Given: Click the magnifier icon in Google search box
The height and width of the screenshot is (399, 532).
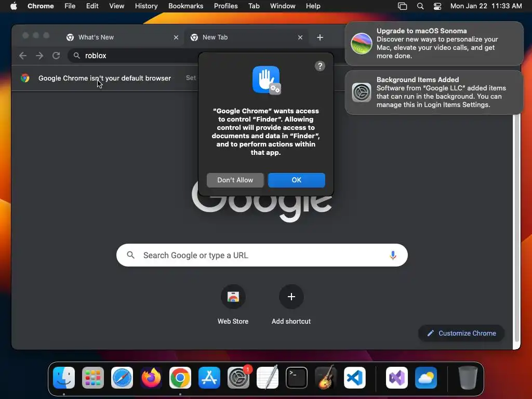Looking at the screenshot, I should 130,255.
